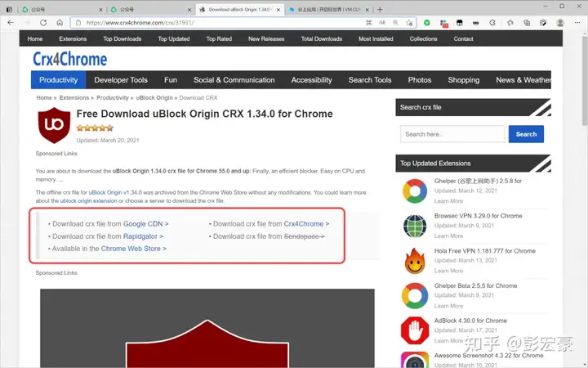Open the Developer Tools category
This screenshot has width=588, height=368.
click(121, 80)
